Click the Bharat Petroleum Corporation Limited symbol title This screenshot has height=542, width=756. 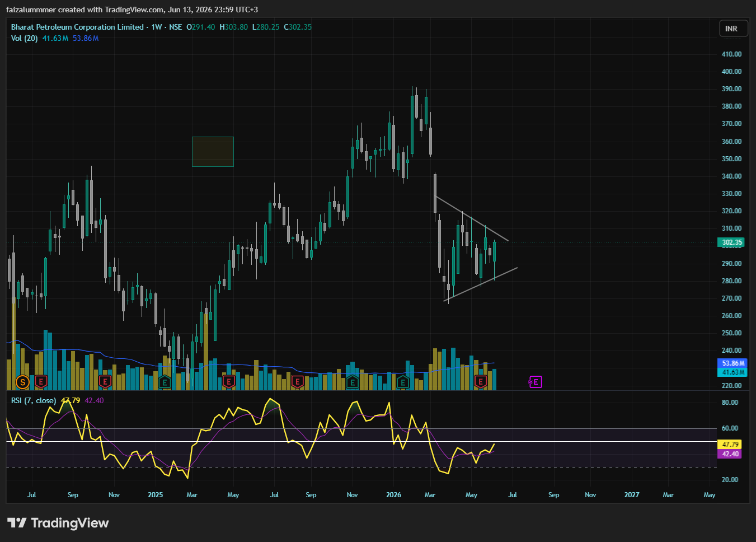77,27
